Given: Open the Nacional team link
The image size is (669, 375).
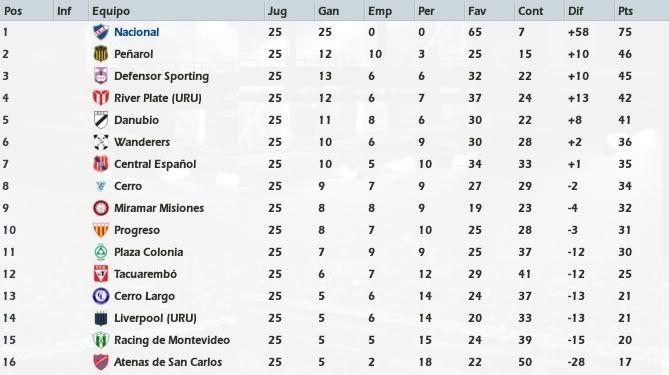Looking at the screenshot, I should (137, 32).
